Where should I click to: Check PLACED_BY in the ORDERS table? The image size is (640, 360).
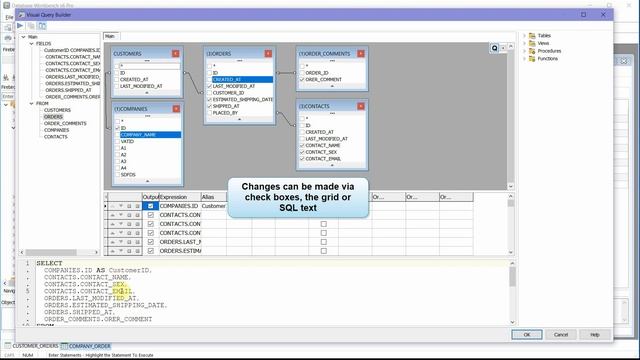209,113
